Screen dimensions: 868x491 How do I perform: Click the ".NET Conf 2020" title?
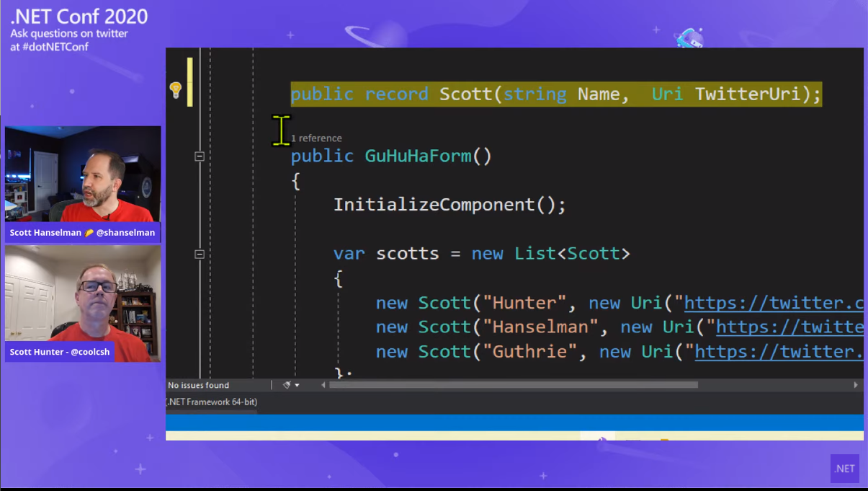coord(79,17)
